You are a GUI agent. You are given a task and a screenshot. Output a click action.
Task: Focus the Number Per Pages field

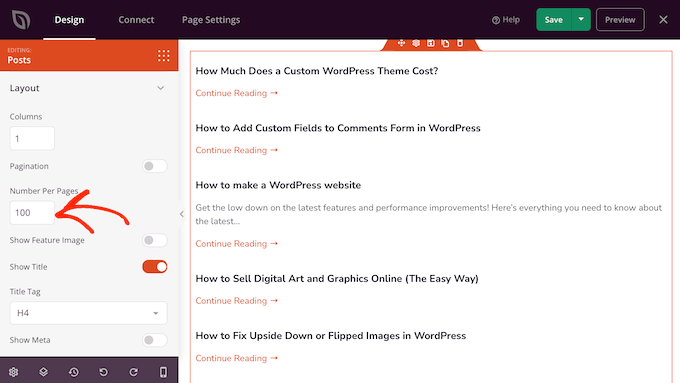(32, 213)
